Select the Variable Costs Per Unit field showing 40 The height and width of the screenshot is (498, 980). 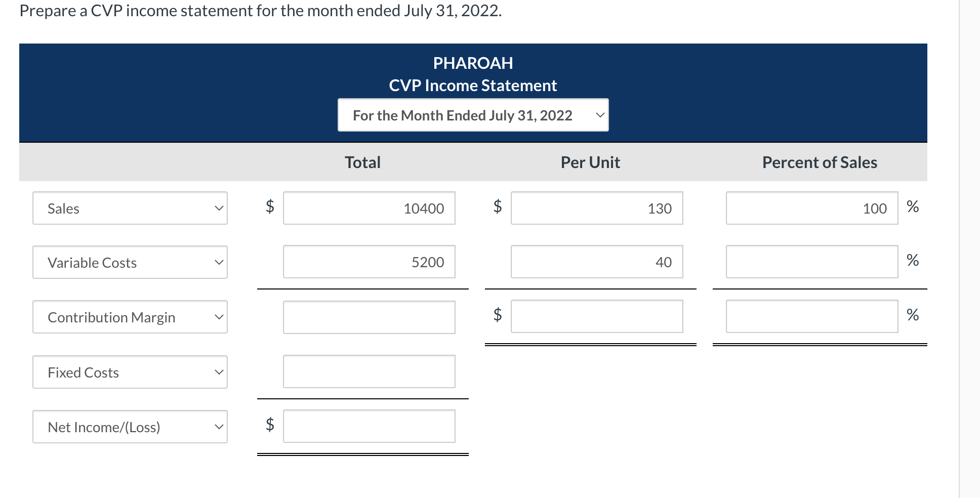[597, 262]
